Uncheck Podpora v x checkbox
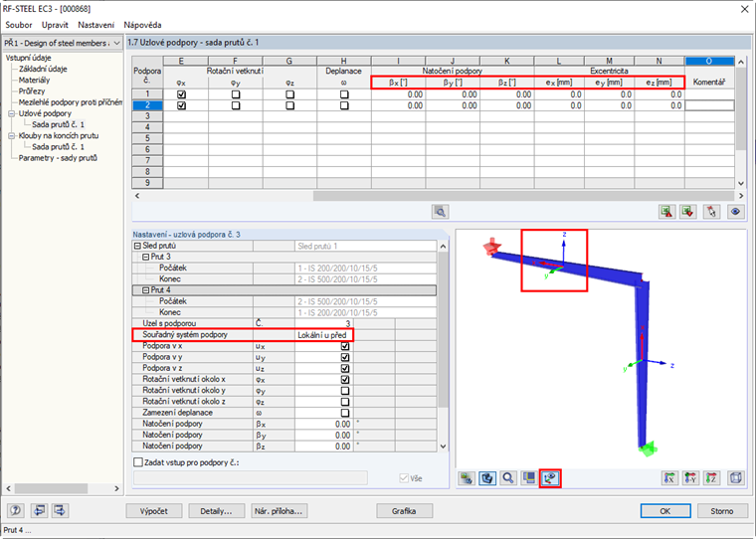 (x=345, y=346)
